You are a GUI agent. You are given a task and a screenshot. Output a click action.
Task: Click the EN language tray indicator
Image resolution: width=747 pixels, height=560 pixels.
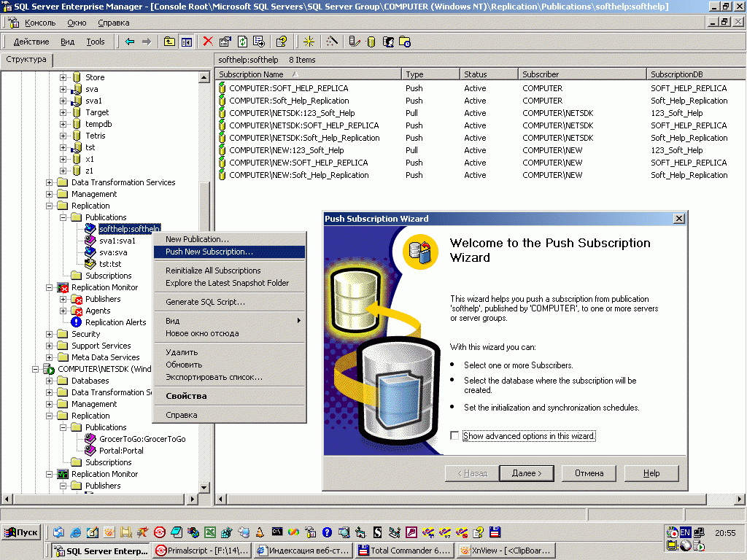click(x=685, y=532)
